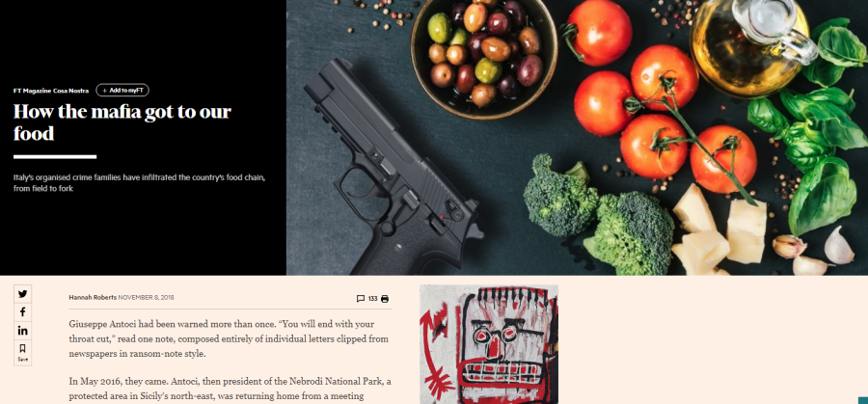868x404 pixels.
Task: Share the article on Twitter
Action: (x=23, y=294)
